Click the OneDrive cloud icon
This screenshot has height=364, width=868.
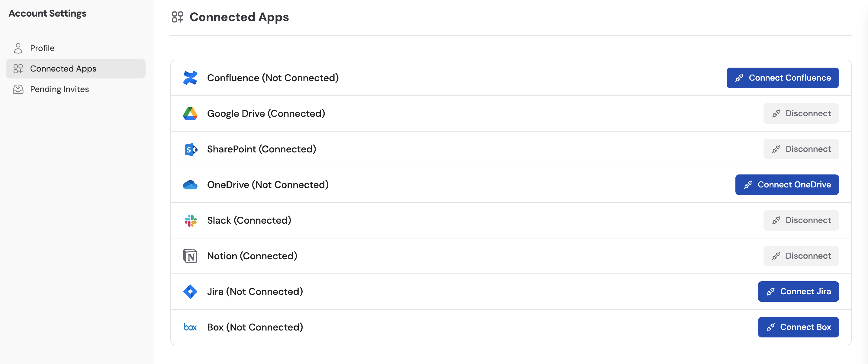pyautogui.click(x=191, y=184)
